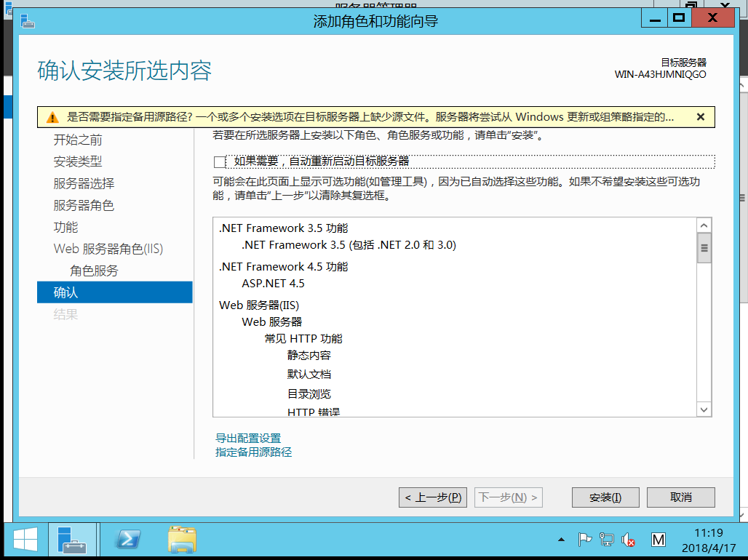Open Windows Start button
Image resolution: width=748 pixels, height=560 pixels.
pos(25,540)
